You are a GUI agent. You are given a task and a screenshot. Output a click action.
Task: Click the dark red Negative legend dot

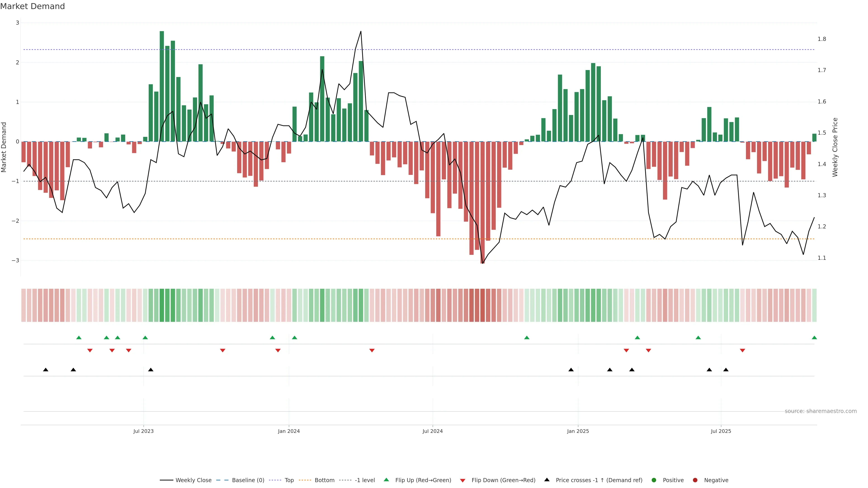(695, 480)
